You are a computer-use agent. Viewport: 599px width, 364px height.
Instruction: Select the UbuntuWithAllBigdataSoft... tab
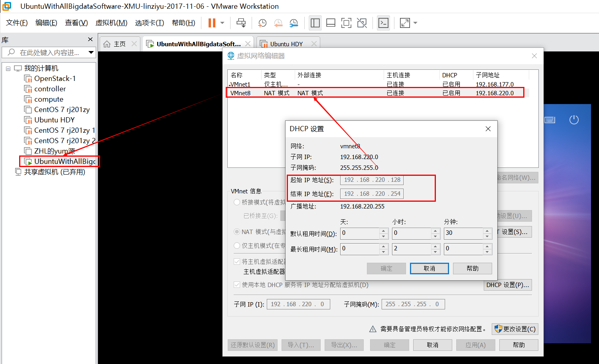(199, 44)
